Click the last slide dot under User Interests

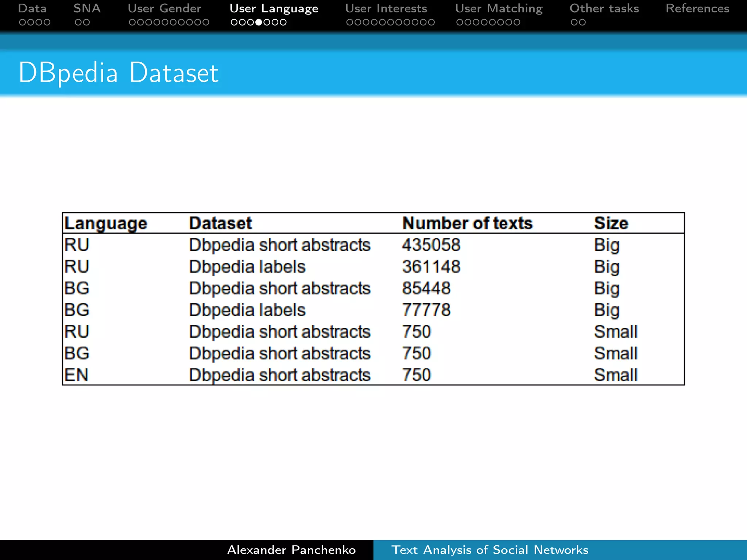(x=431, y=22)
